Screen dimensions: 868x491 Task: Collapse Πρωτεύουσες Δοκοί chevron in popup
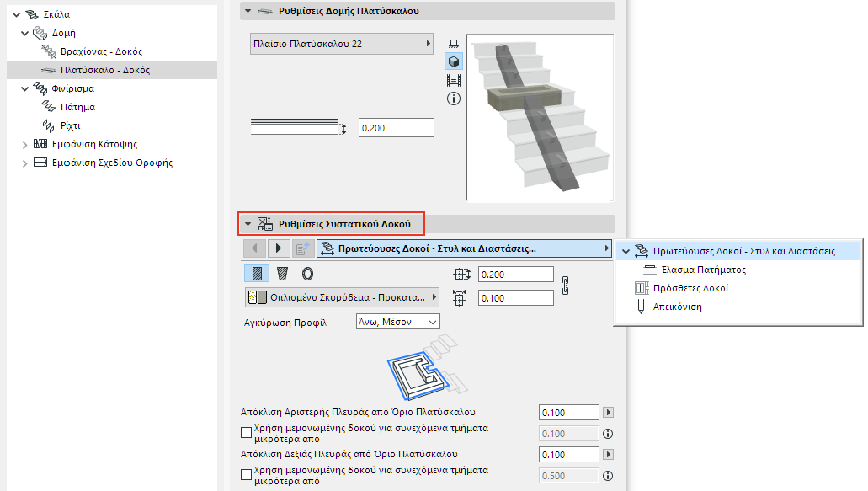[x=626, y=251]
